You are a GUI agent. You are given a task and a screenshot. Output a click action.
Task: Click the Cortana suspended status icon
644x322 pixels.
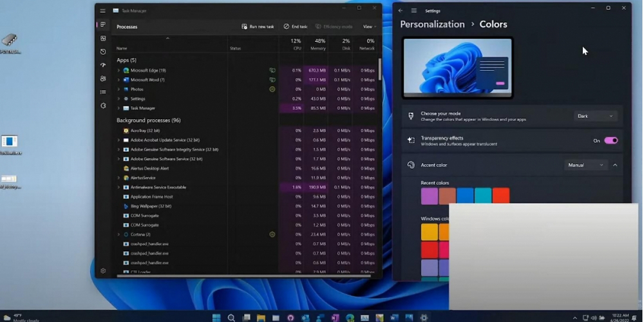[x=272, y=234]
